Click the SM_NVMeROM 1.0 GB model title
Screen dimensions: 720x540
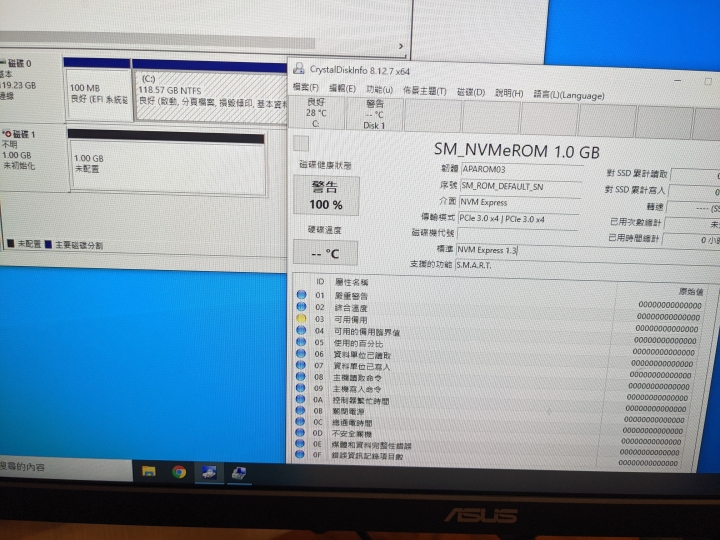click(517, 151)
